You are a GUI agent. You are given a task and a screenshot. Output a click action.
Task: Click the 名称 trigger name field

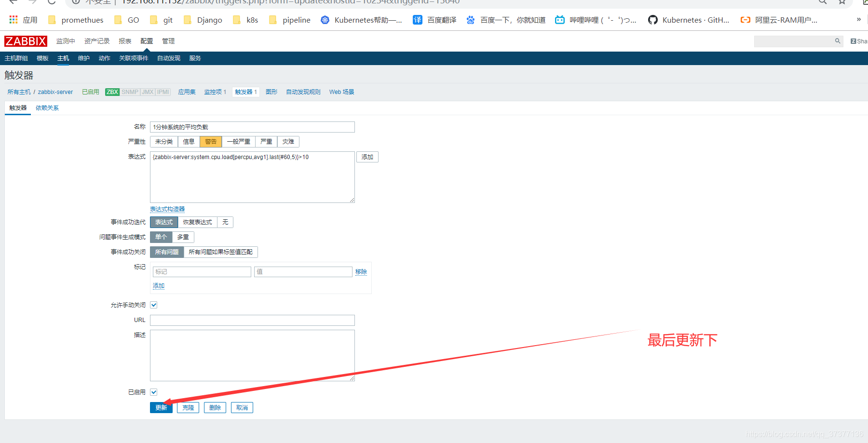tap(252, 127)
